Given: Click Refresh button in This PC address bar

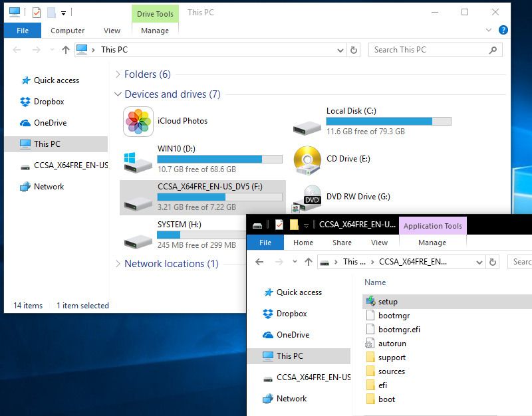Looking at the screenshot, I should click(x=354, y=51).
